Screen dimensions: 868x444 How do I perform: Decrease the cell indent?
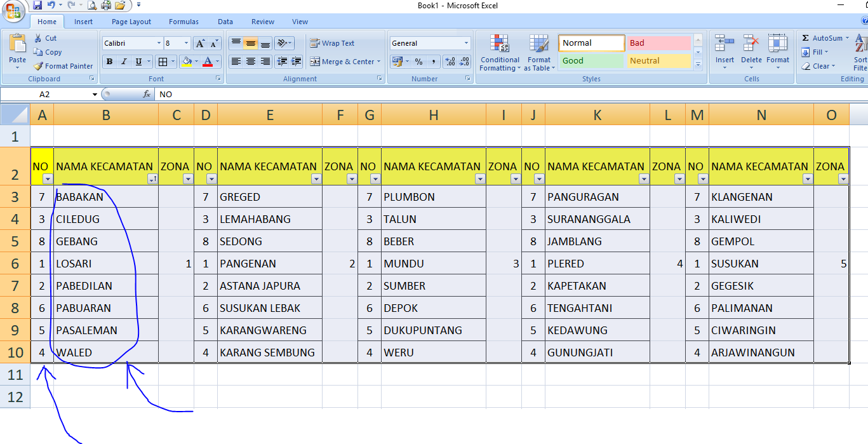281,62
